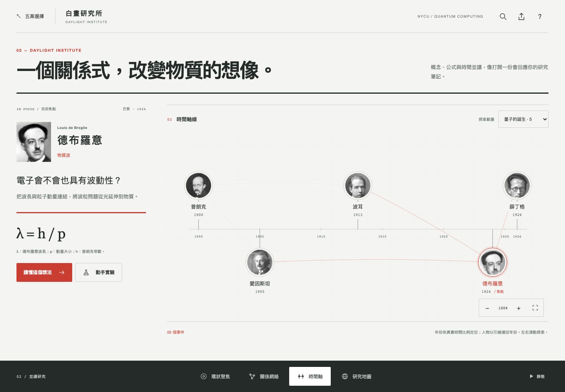Viewport: 565px width, 392px height.
Task: Click the NYCU / QUANTUM COMPUTING label
Action: 450,16
